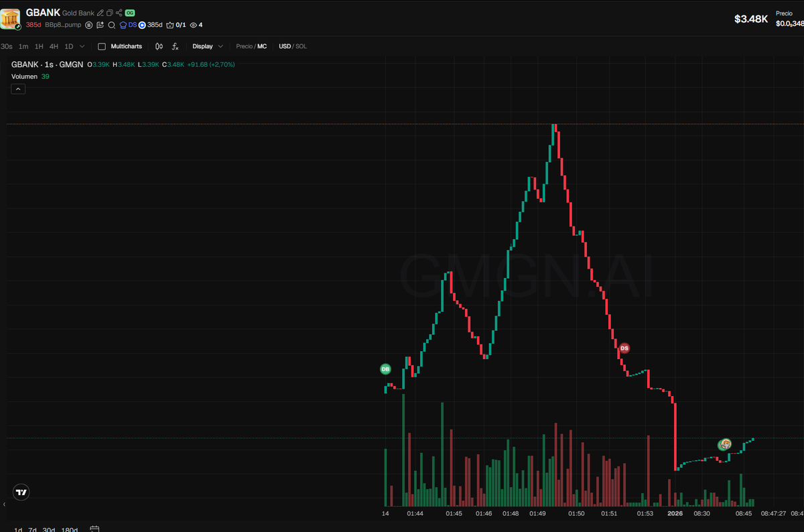This screenshot has height=532, width=804.
Task: Click the 01:49 time axis label
Action: click(x=537, y=513)
